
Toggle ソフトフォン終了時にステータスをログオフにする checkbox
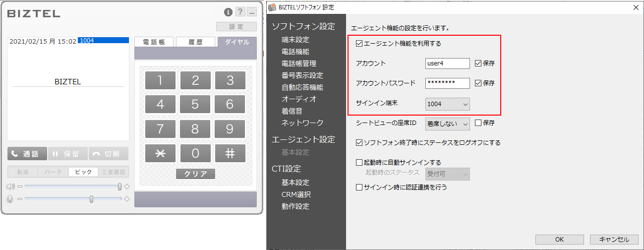pyautogui.click(x=359, y=143)
